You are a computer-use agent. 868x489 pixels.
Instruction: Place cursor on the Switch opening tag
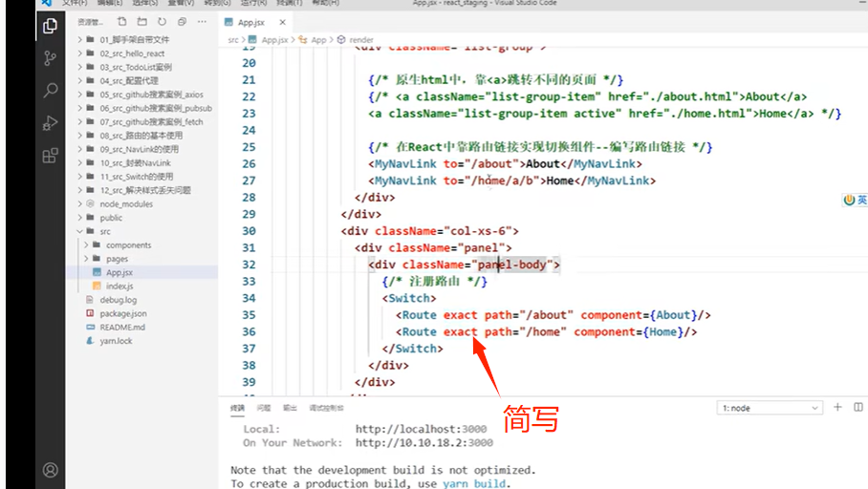point(409,298)
